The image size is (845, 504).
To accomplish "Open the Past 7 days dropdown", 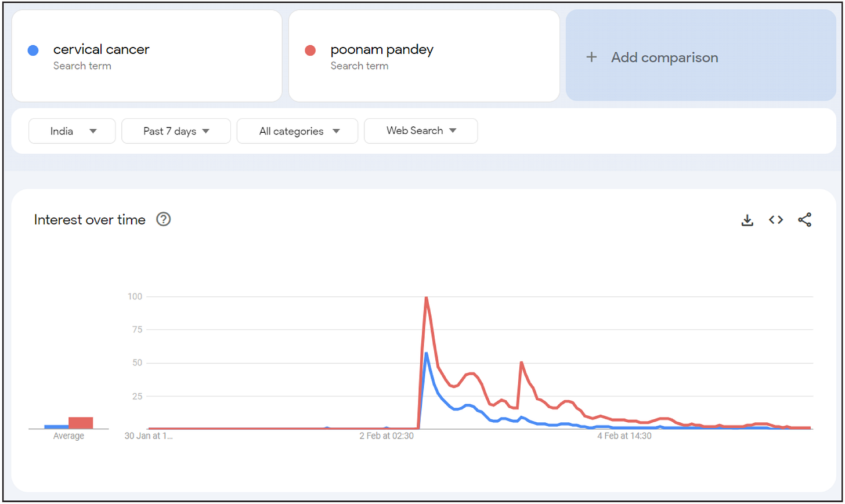I will pyautogui.click(x=176, y=131).
